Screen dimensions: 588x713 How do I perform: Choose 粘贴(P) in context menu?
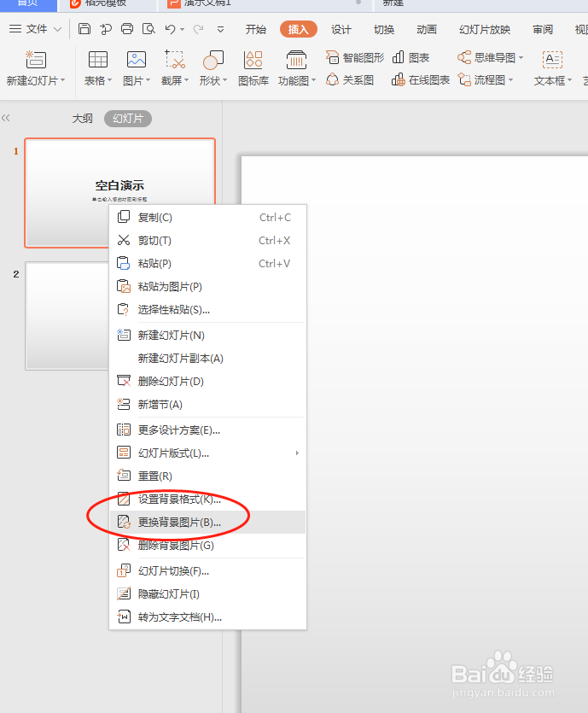tap(207, 264)
